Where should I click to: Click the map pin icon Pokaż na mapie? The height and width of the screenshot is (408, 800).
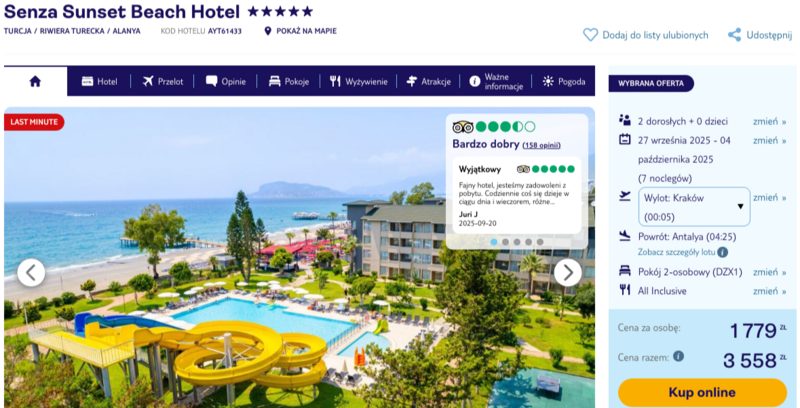267,31
